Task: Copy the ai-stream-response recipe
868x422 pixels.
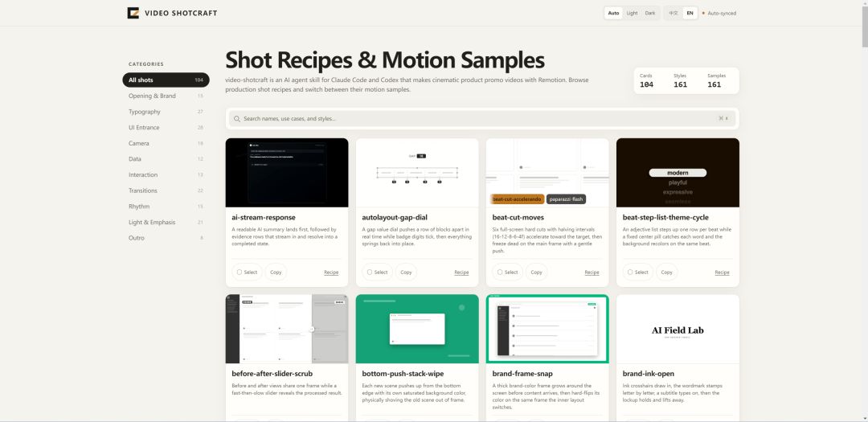Action: click(276, 272)
